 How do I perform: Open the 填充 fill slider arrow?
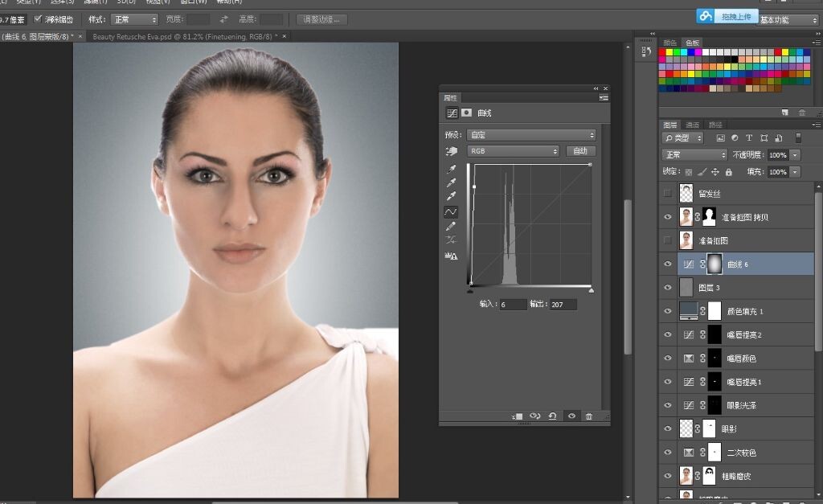795,172
